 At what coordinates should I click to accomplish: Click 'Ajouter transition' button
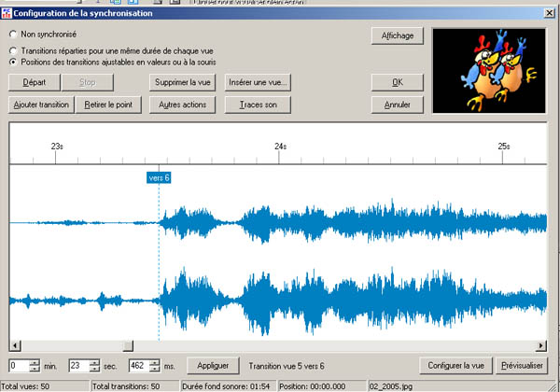click(x=41, y=105)
